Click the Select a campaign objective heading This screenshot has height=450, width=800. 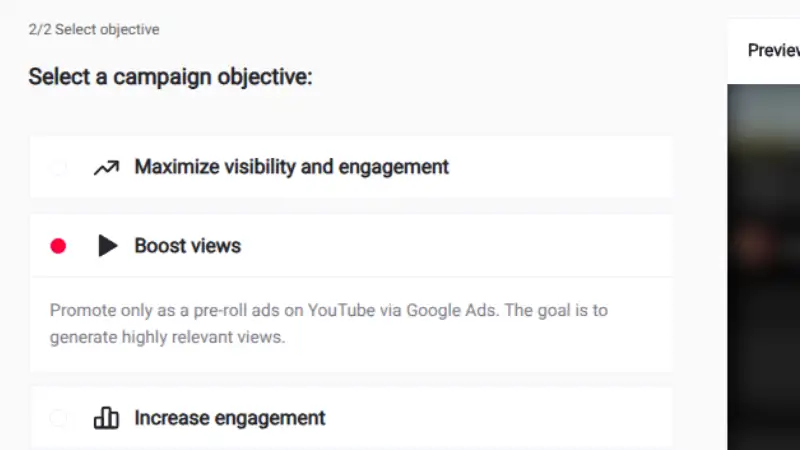(x=170, y=77)
